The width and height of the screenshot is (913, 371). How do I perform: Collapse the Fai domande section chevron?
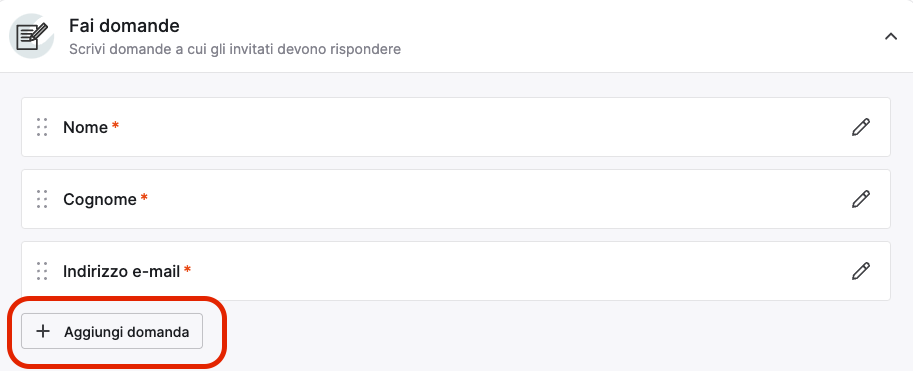pos(891,36)
